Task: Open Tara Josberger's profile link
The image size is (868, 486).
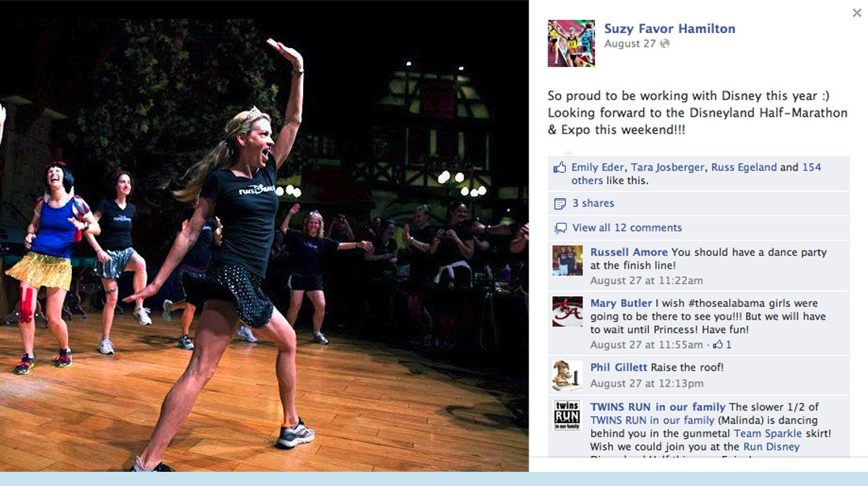Action: (x=667, y=167)
